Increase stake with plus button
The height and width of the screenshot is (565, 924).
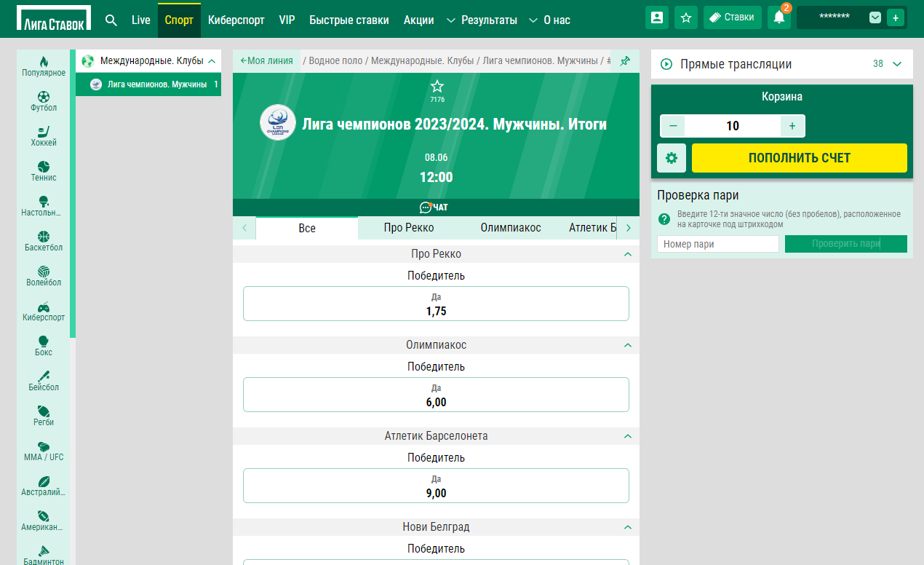[792, 126]
